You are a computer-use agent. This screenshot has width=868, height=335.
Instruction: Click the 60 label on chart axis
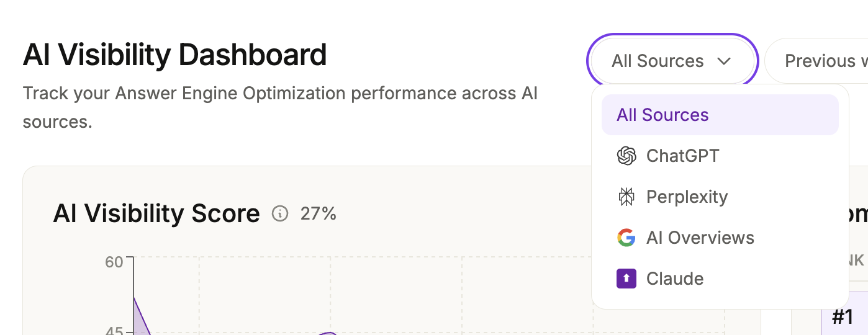114,262
